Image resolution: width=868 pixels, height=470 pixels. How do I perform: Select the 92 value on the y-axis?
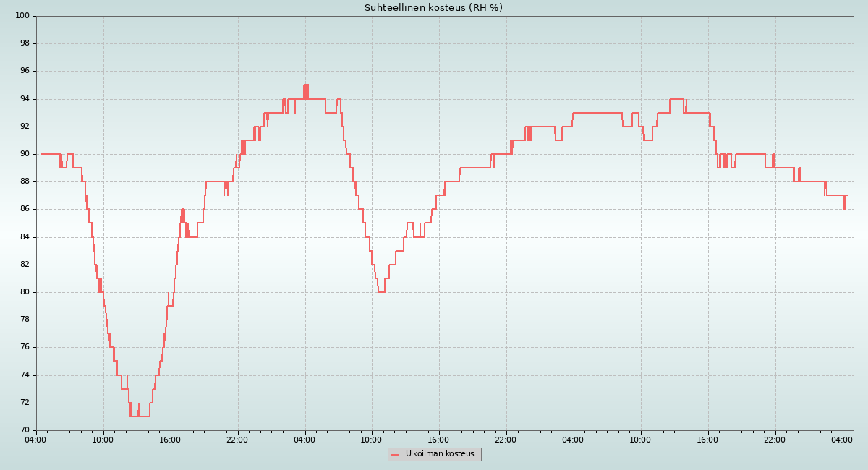tap(24, 127)
